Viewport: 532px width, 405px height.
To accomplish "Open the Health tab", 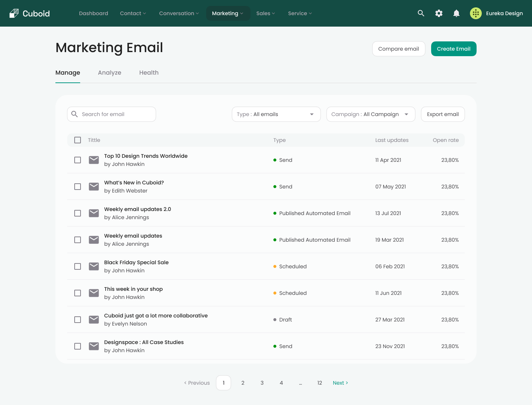I will click(x=149, y=72).
